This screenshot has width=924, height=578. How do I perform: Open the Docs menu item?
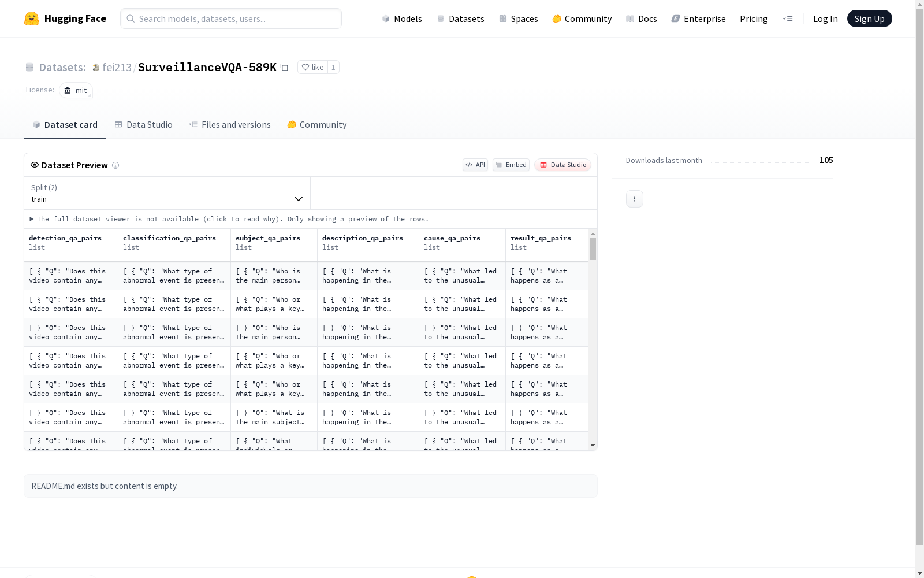pos(642,18)
